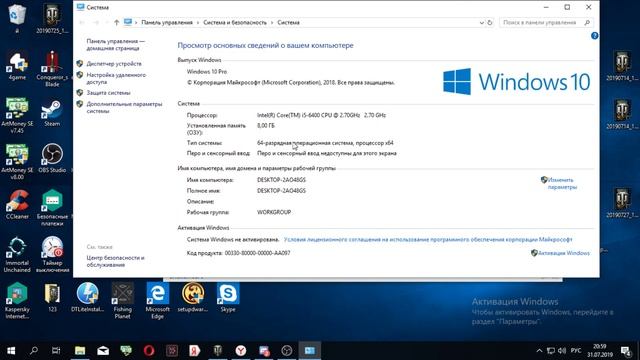This screenshot has height=360, width=640.
Task: Click the search magnifier in control panel
Action: [587, 22]
